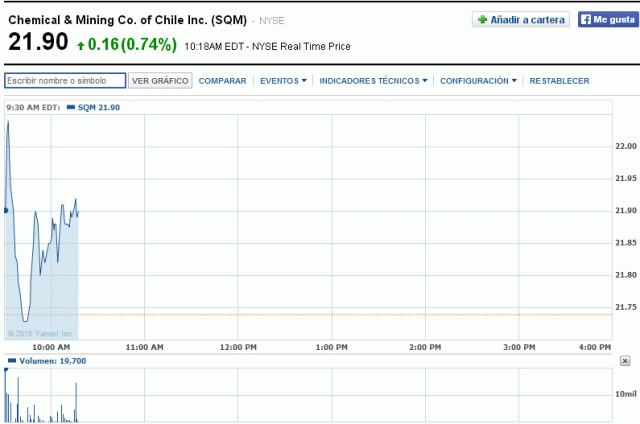The width and height of the screenshot is (640, 424).
Task: Click the 21.85 price axis label
Action: click(626, 243)
